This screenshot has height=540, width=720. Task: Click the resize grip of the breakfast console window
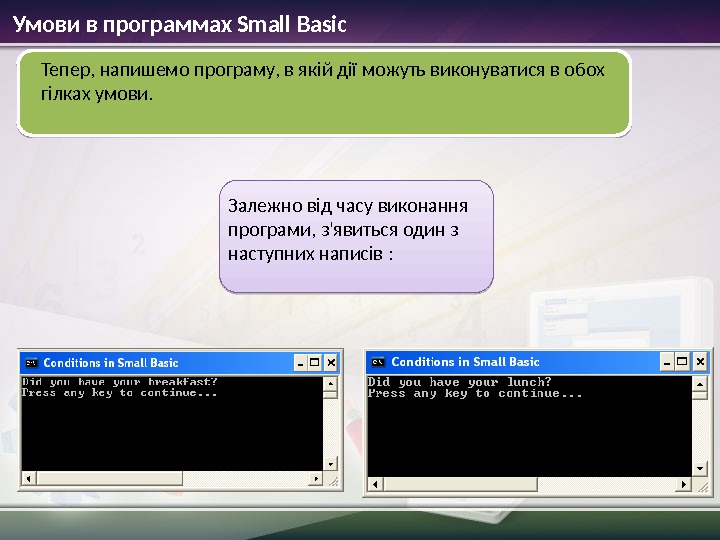[332, 480]
